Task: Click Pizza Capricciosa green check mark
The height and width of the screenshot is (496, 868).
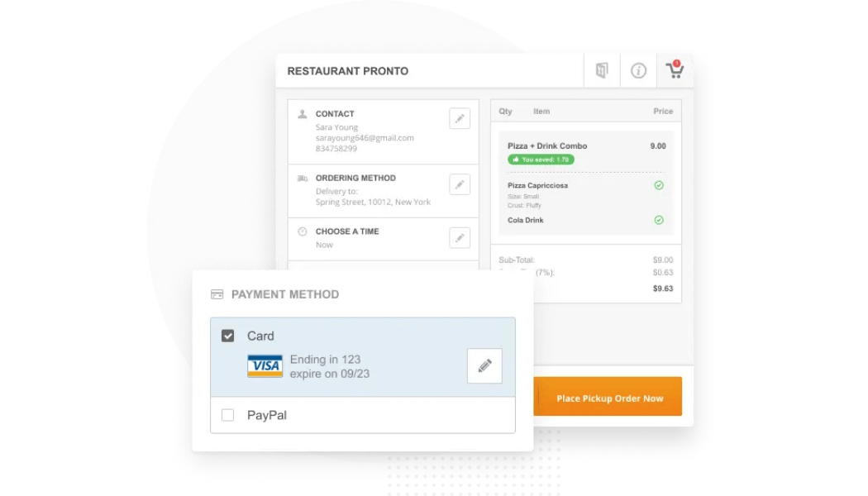Action: (x=659, y=185)
